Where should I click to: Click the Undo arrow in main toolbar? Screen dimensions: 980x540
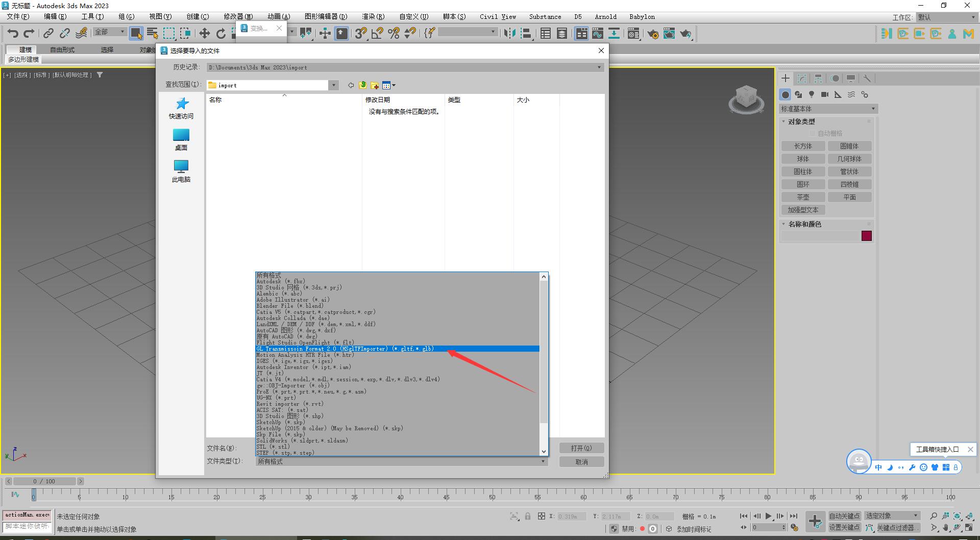[13, 34]
